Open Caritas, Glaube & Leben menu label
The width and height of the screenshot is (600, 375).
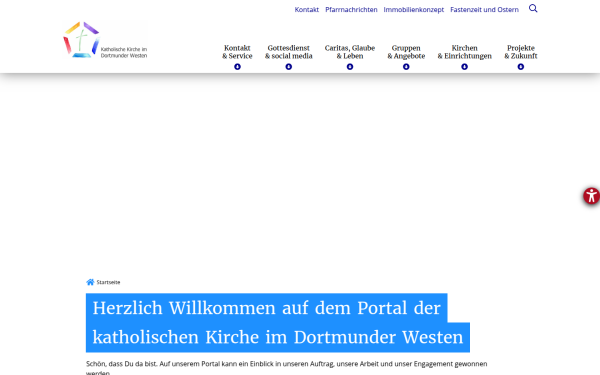350,52
